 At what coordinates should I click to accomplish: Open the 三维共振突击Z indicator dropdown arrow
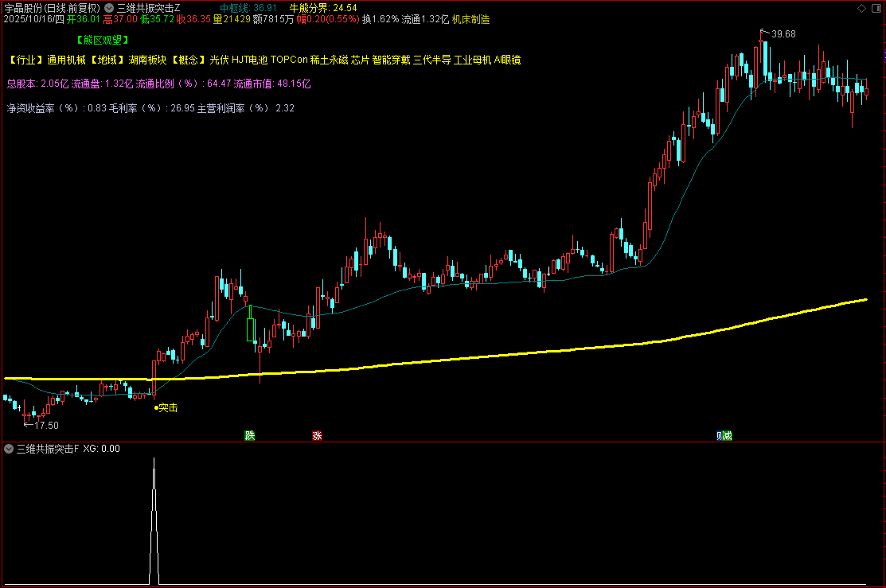click(109, 8)
